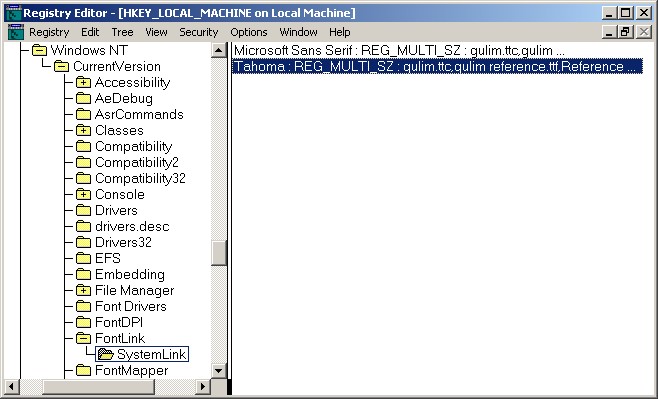Viewport: 658px width, 399px height.
Task: Click the tree pane vertical scroll thumb
Action: pos(219,253)
